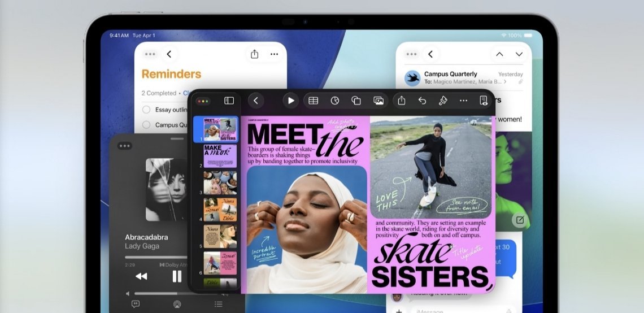Adjust the Music playback progress bar

[x=156, y=258]
